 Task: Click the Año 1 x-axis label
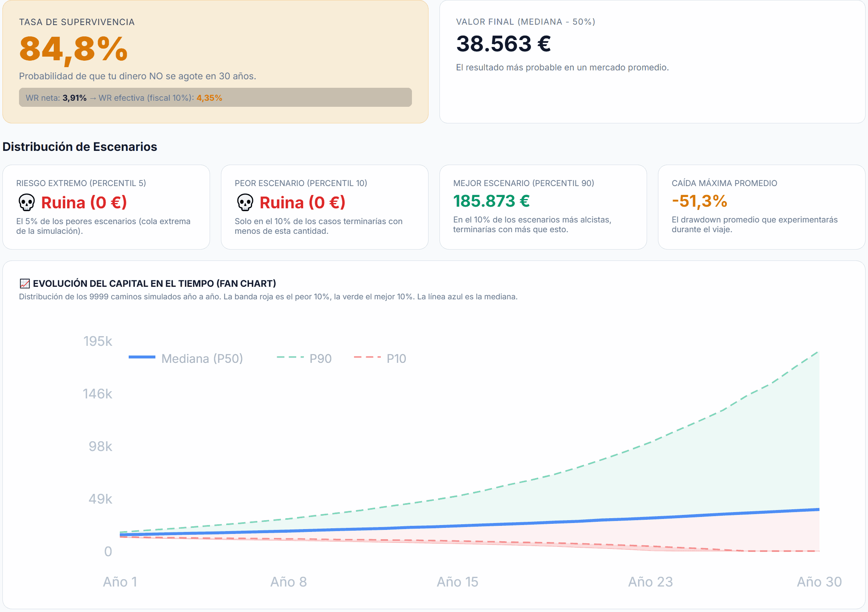120,582
